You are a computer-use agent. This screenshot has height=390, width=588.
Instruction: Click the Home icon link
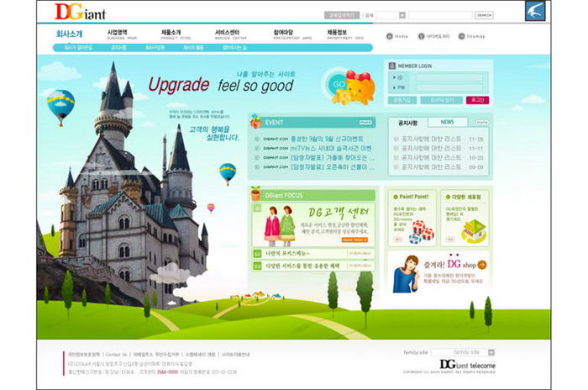click(x=397, y=36)
